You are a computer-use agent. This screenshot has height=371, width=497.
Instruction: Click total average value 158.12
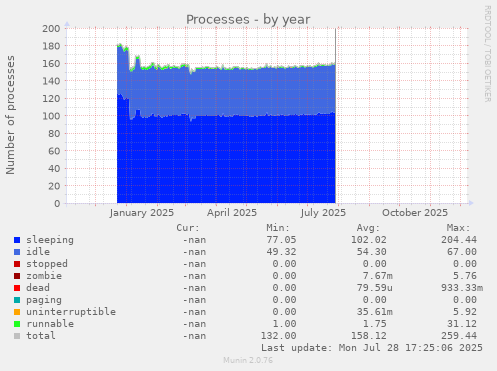tap(369, 336)
